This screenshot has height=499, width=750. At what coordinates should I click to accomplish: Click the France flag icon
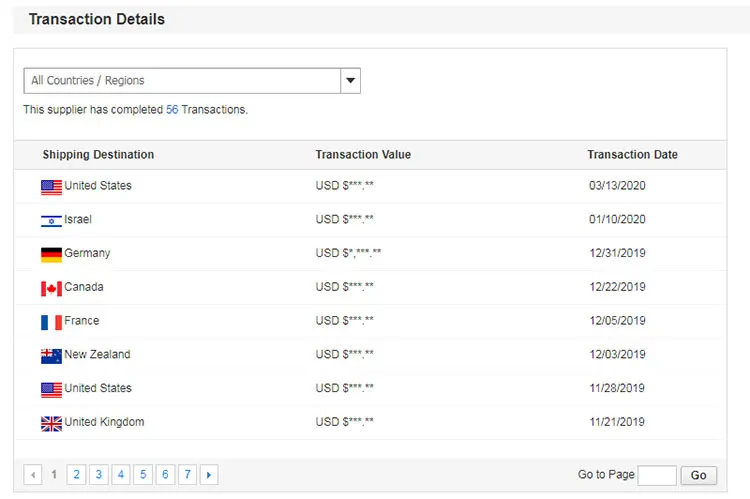[51, 322]
